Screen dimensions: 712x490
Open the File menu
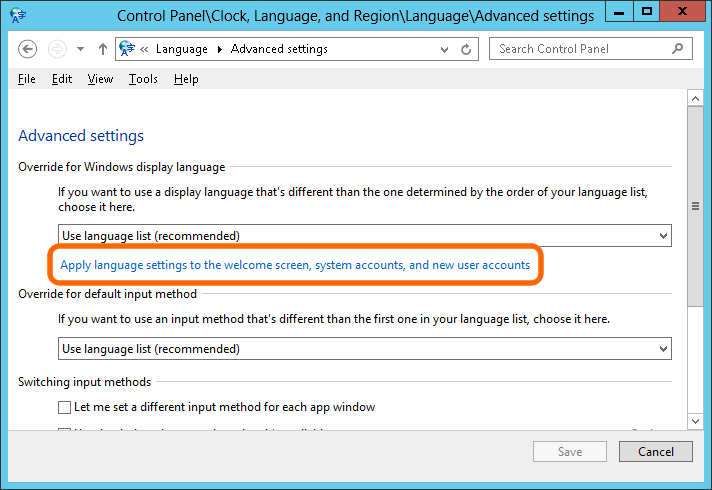pos(27,79)
